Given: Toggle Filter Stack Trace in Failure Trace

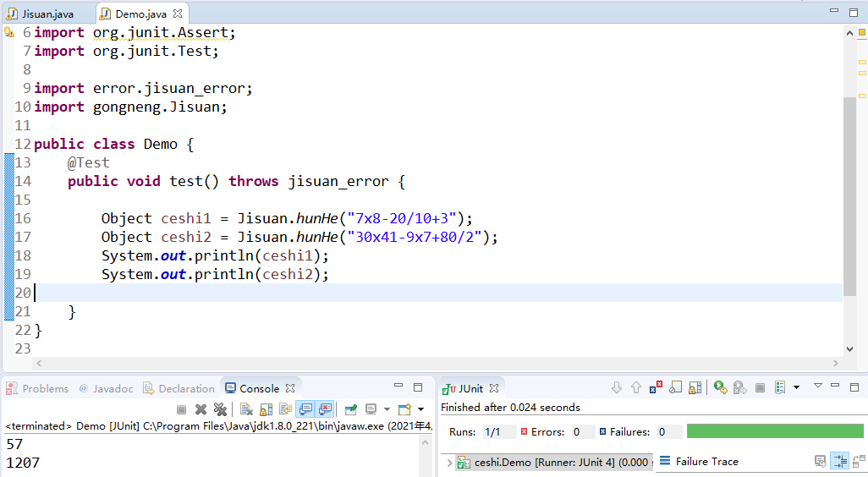Looking at the screenshot, I should 839,461.
